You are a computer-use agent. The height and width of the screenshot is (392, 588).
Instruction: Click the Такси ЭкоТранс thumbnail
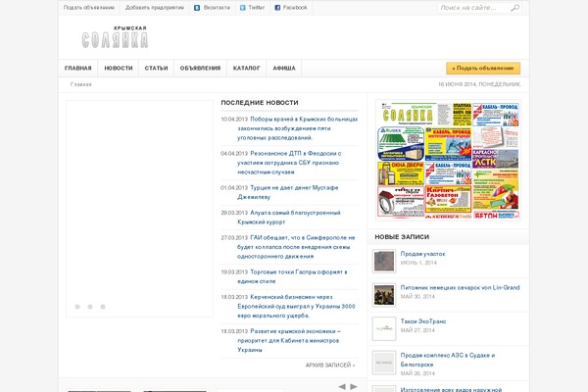(x=384, y=328)
